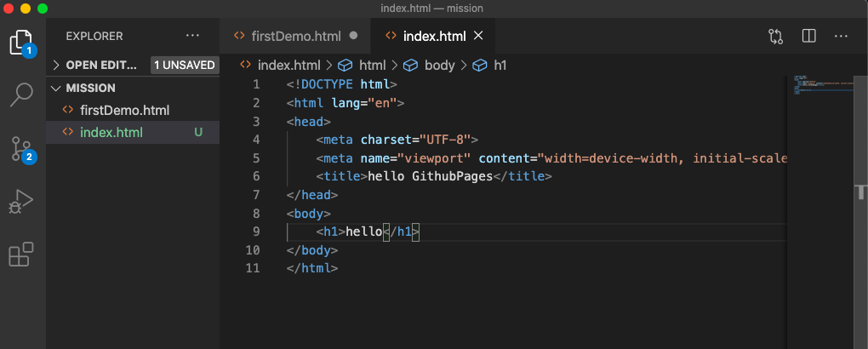Click the charset="UTF-8" attribute
Viewport: 868px width, 349px height.
416,140
